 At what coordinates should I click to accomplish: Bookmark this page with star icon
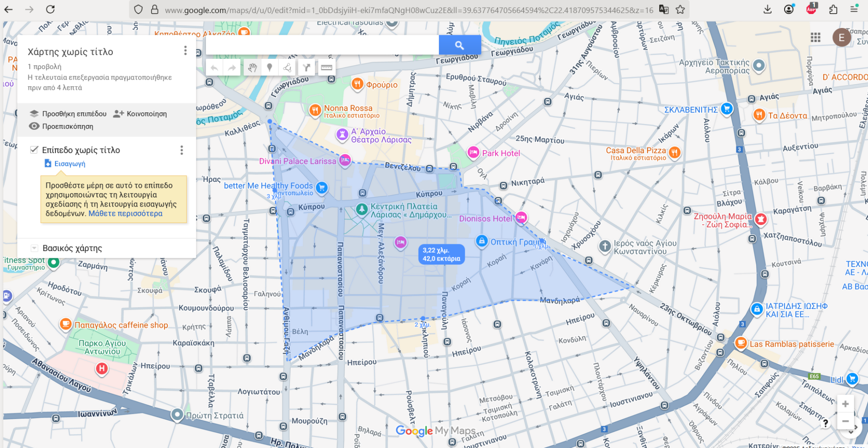pyautogui.click(x=680, y=9)
